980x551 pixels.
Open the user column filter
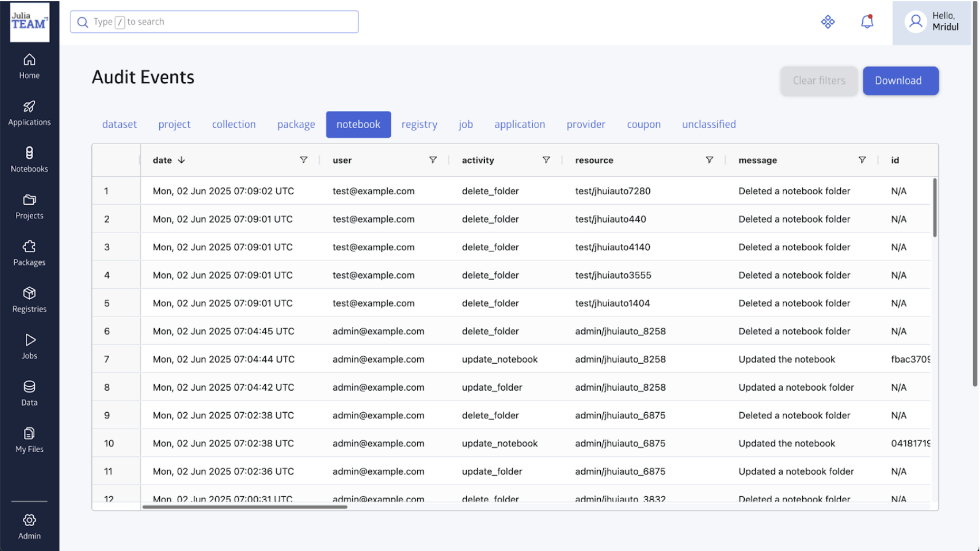tap(433, 160)
